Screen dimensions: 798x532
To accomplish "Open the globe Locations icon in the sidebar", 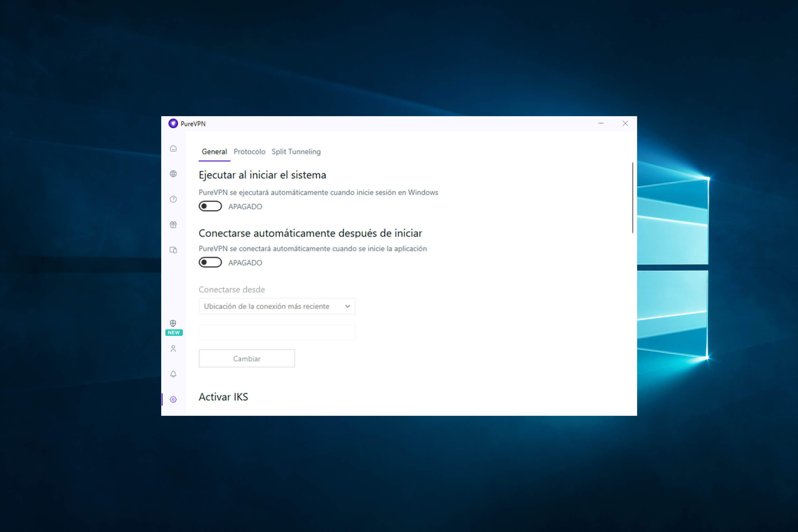I will pyautogui.click(x=173, y=174).
